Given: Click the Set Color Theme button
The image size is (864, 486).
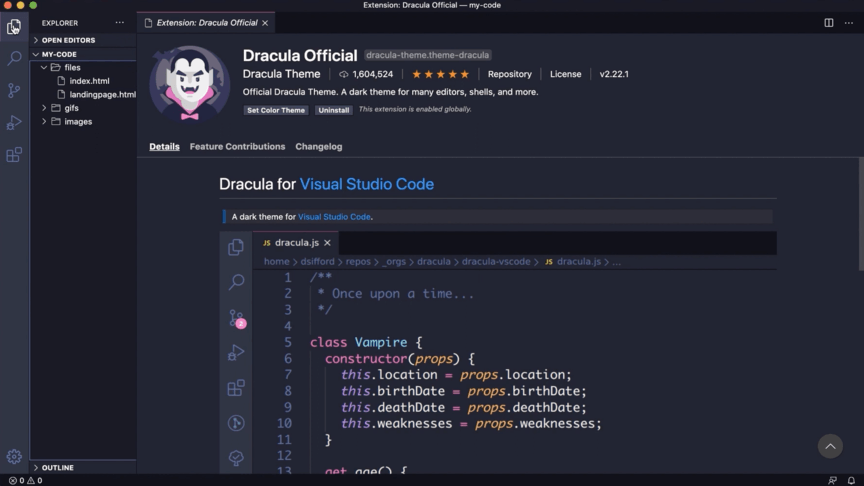Looking at the screenshot, I should (276, 110).
